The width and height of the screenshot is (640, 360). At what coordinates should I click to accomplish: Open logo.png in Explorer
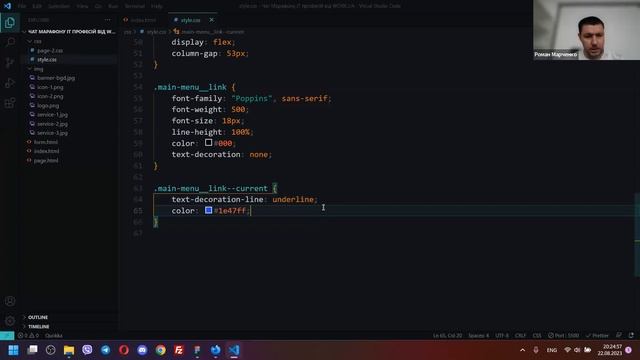point(48,105)
